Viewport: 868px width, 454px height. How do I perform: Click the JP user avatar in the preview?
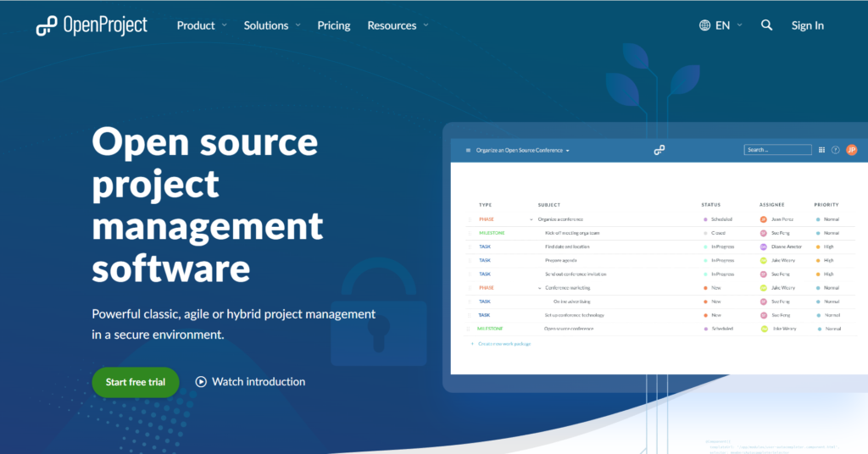pyautogui.click(x=851, y=150)
